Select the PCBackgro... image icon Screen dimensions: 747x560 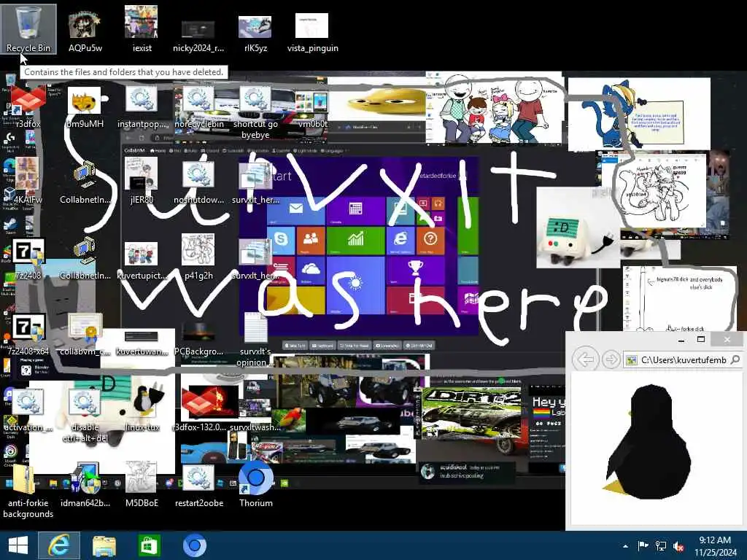click(x=198, y=337)
